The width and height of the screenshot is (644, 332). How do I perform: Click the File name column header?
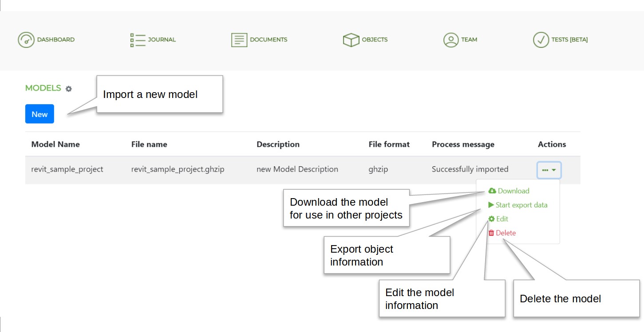(x=149, y=144)
